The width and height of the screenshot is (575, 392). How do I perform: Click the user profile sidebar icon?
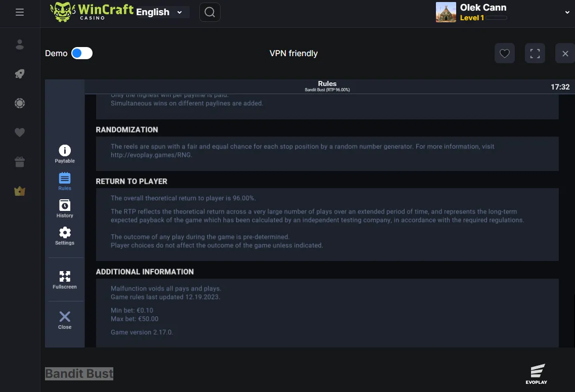[20, 45]
